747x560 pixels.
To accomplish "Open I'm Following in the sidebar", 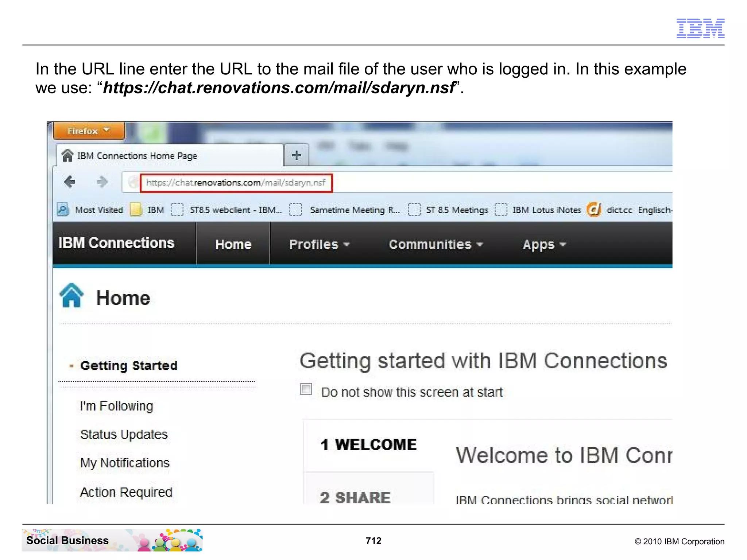I will point(116,406).
